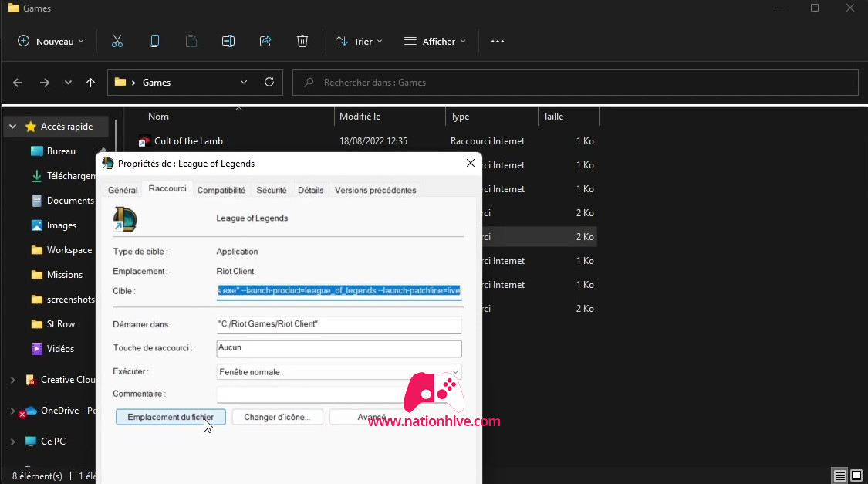
Task: Open the Trier sort dropdown
Action: click(x=359, y=42)
